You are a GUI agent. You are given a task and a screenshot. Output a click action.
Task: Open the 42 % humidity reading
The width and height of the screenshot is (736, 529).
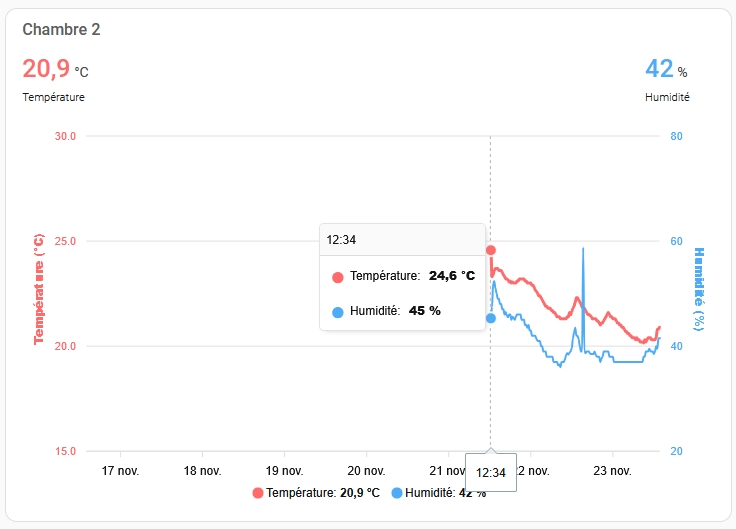click(x=666, y=69)
